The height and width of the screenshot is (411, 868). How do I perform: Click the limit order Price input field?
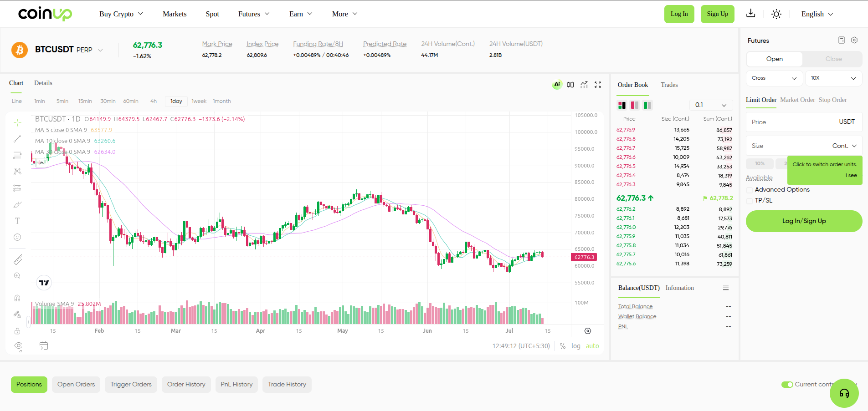point(804,122)
